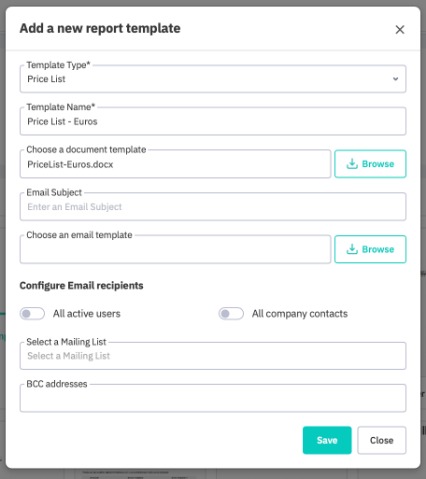
Task: Click the Template Name field
Action: point(213,121)
